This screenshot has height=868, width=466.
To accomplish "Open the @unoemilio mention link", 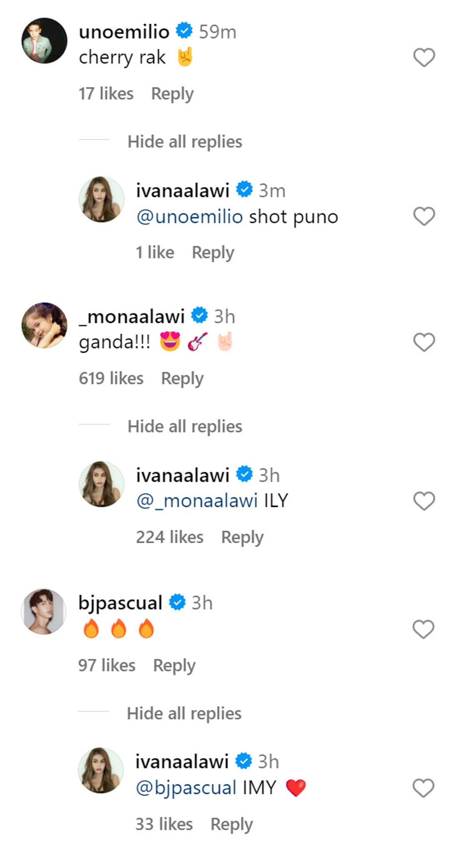I will coord(190,217).
